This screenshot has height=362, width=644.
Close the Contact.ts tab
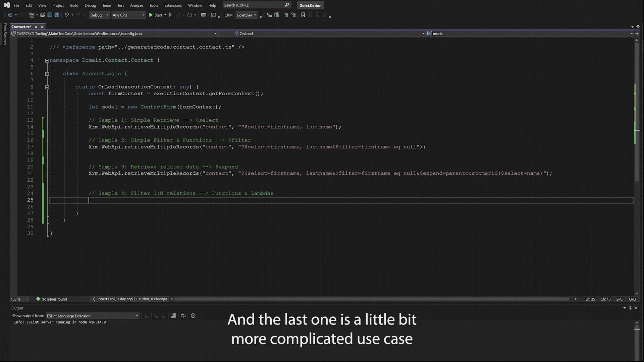point(42,27)
